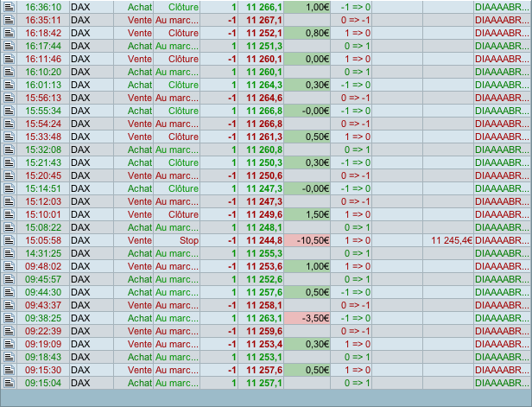Image resolution: width=532 pixels, height=407 pixels.
Task: Open order details icon for 16:17:44 row
Action: click(x=9, y=46)
